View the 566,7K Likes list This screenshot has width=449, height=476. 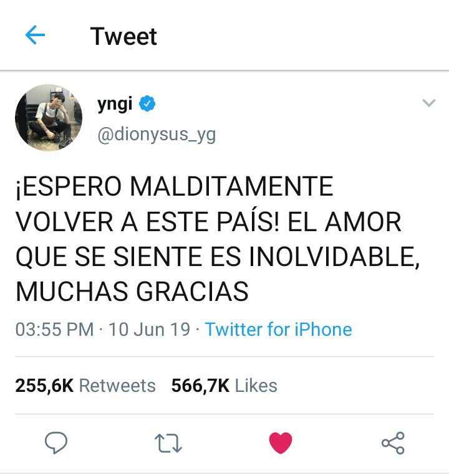click(x=224, y=386)
